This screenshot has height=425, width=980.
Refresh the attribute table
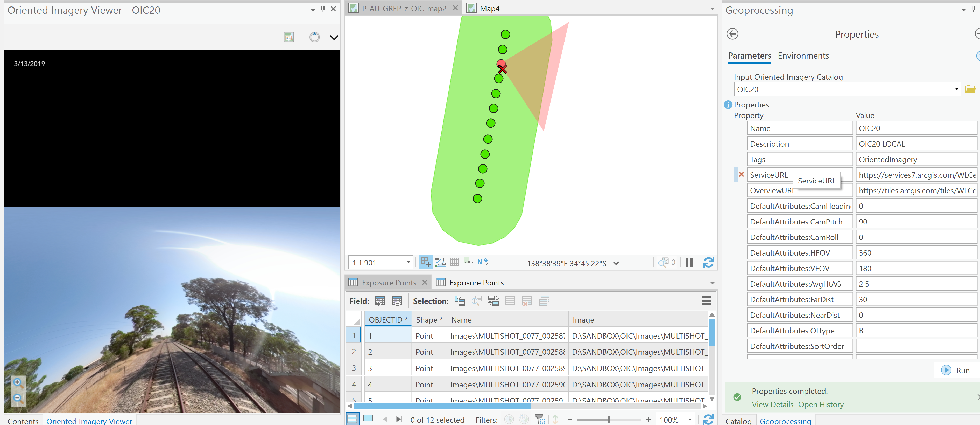coord(708,420)
